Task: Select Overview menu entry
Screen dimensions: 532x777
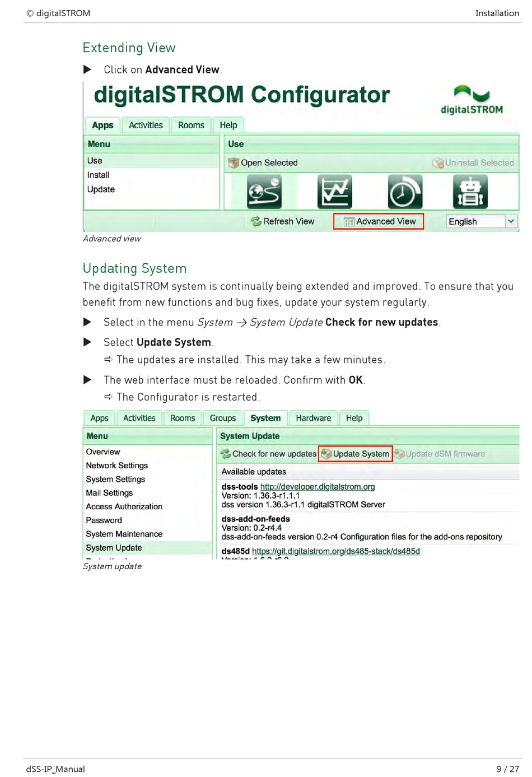Action: pos(147,452)
